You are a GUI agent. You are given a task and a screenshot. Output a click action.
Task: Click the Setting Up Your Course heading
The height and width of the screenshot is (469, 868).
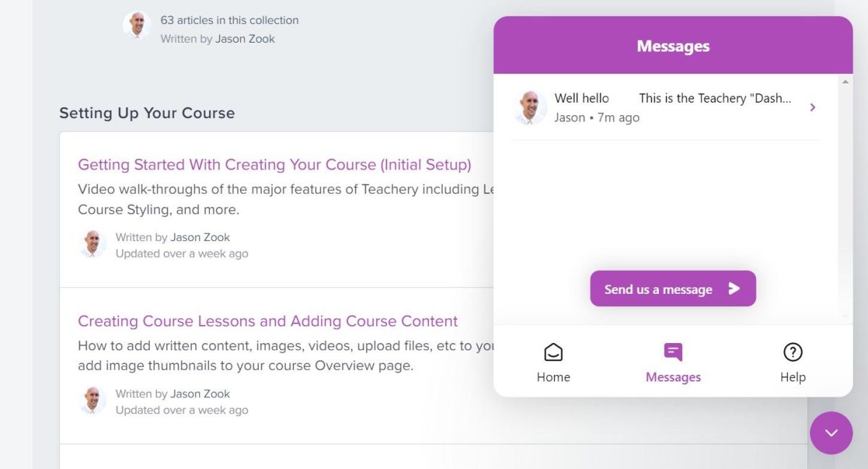147,113
